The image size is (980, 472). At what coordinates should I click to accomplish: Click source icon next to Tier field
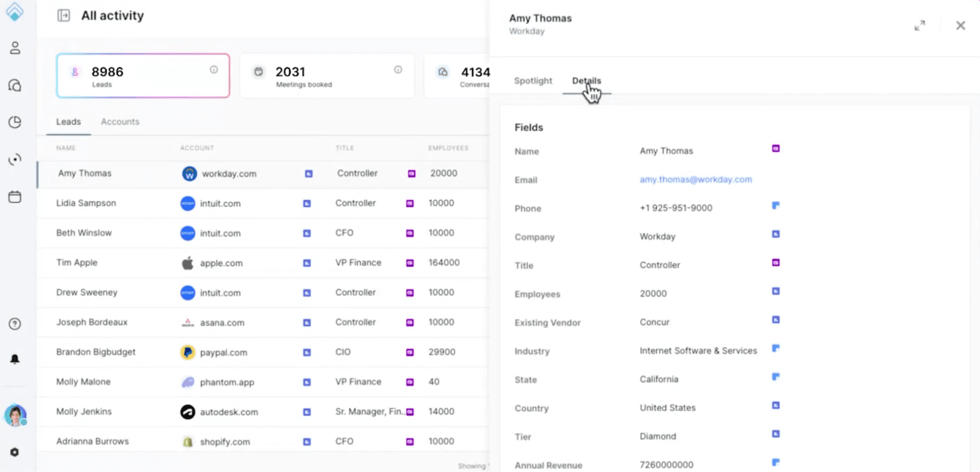(776, 434)
